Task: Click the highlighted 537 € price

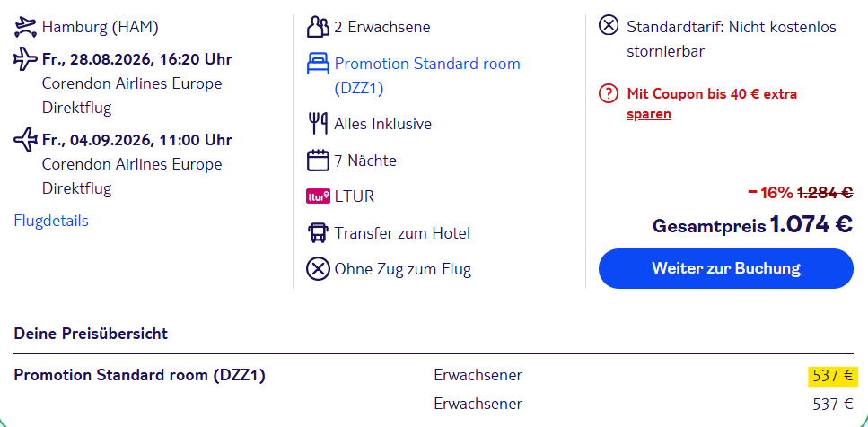Action: tap(833, 376)
